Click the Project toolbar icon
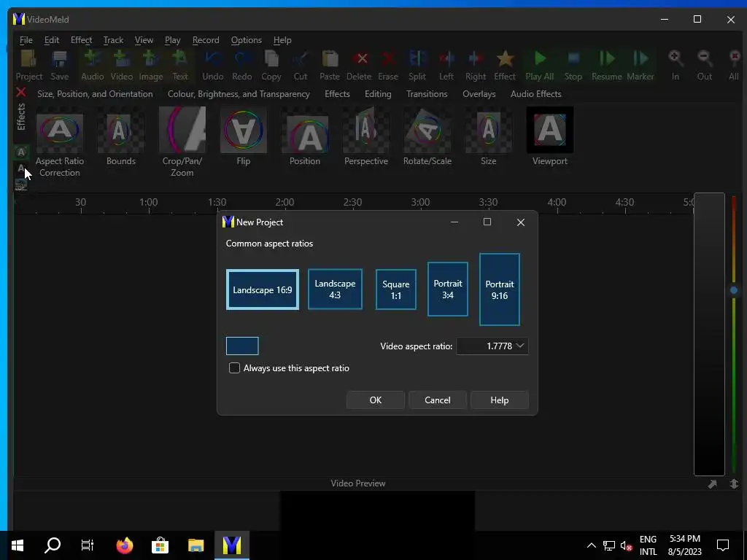 point(29,65)
